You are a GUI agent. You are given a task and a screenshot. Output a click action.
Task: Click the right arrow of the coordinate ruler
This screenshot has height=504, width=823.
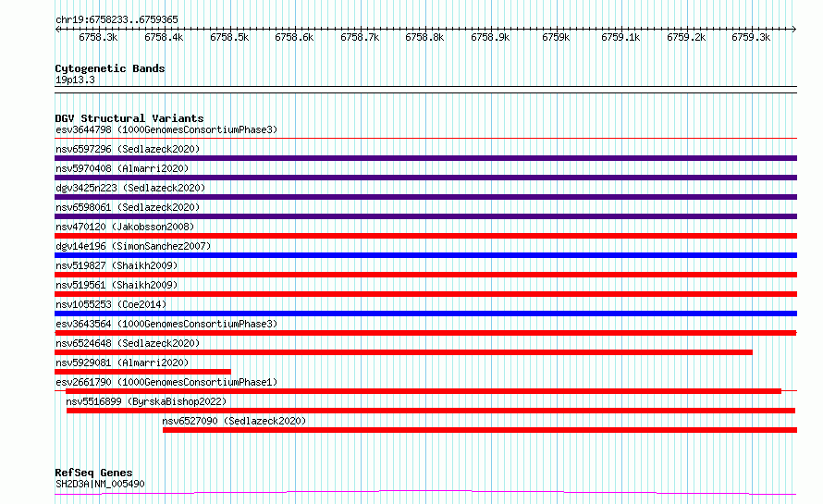pyautogui.click(x=793, y=30)
